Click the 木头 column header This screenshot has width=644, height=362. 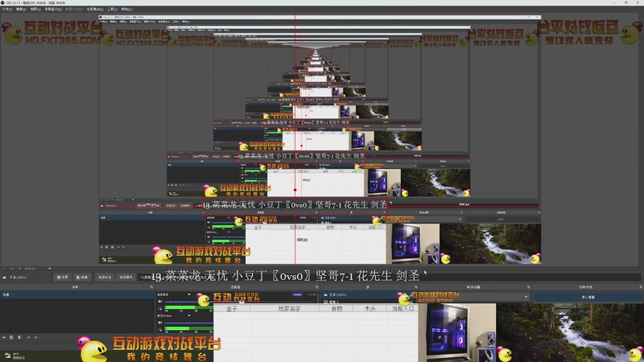pyautogui.click(x=370, y=309)
